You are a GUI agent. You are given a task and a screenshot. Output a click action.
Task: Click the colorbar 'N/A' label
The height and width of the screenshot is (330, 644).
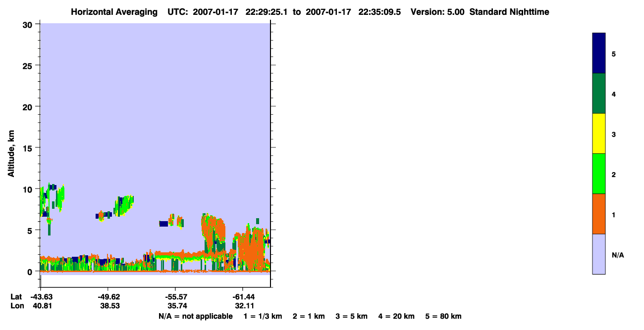click(618, 255)
